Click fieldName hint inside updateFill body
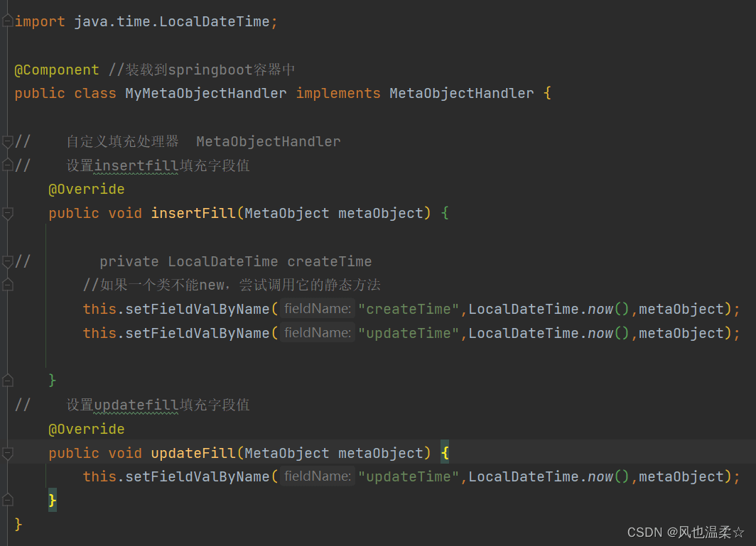 click(x=318, y=476)
